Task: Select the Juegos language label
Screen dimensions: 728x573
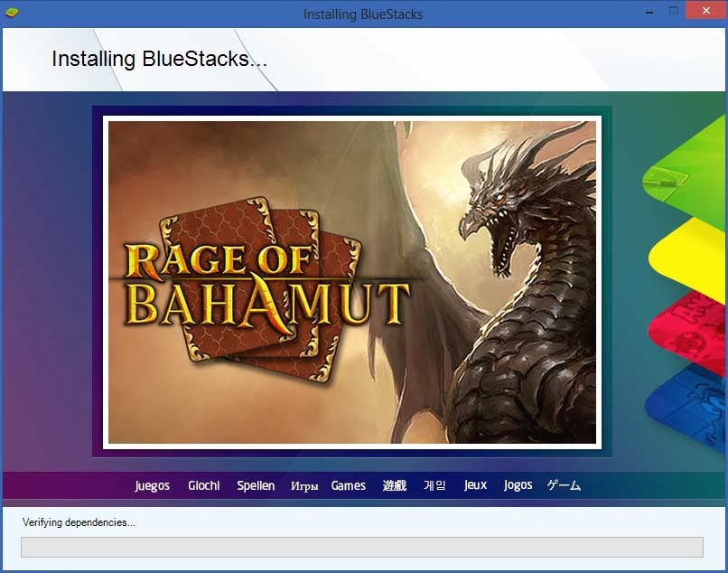Action: [153, 485]
